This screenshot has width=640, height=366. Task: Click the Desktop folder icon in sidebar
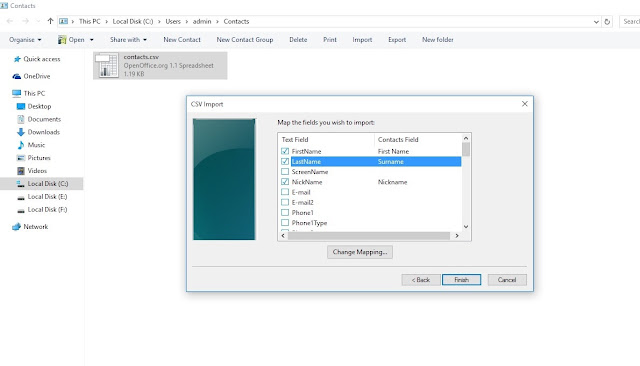tap(21, 106)
